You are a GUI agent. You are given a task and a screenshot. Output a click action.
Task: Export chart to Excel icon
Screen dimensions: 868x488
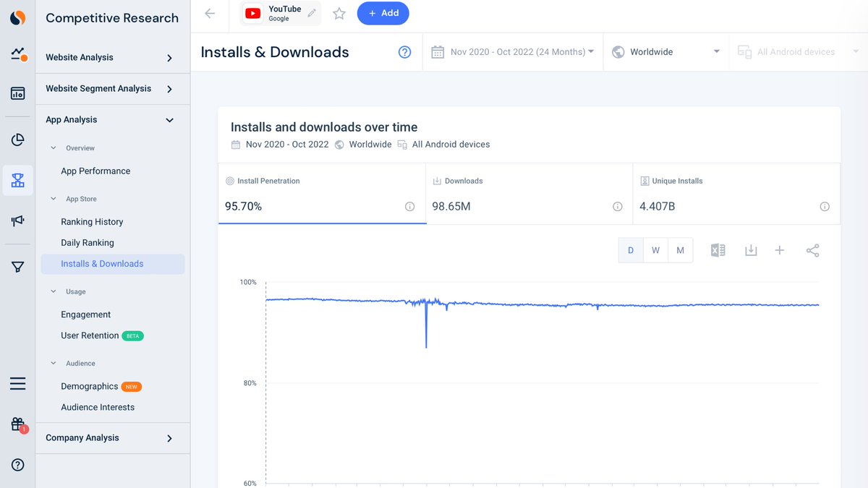718,250
